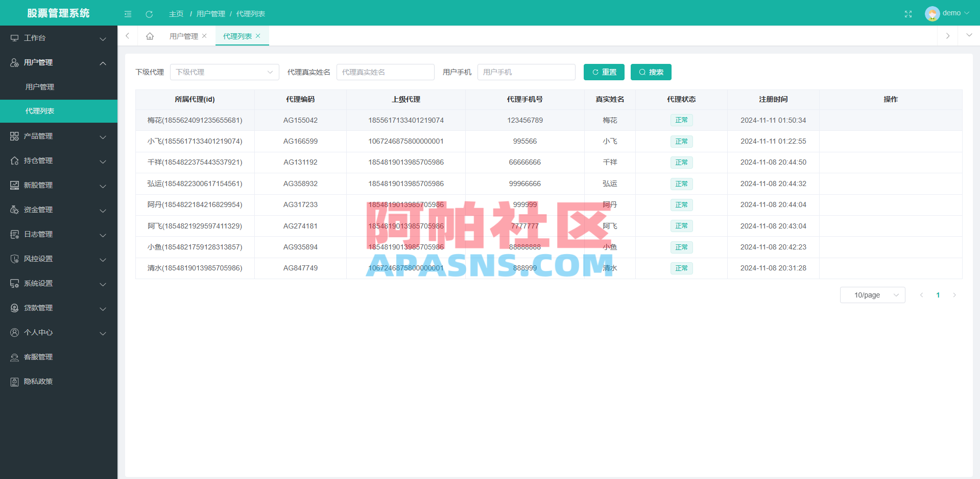980x479 pixels.
Task: Click page number 1 in pagination
Action: [938, 295]
